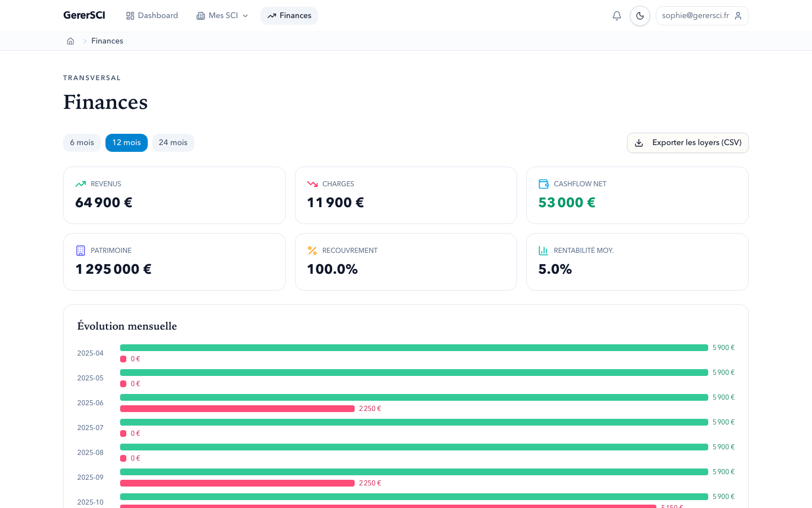812x508 pixels.
Task: Go to the Dashboard page
Action: coord(152,16)
